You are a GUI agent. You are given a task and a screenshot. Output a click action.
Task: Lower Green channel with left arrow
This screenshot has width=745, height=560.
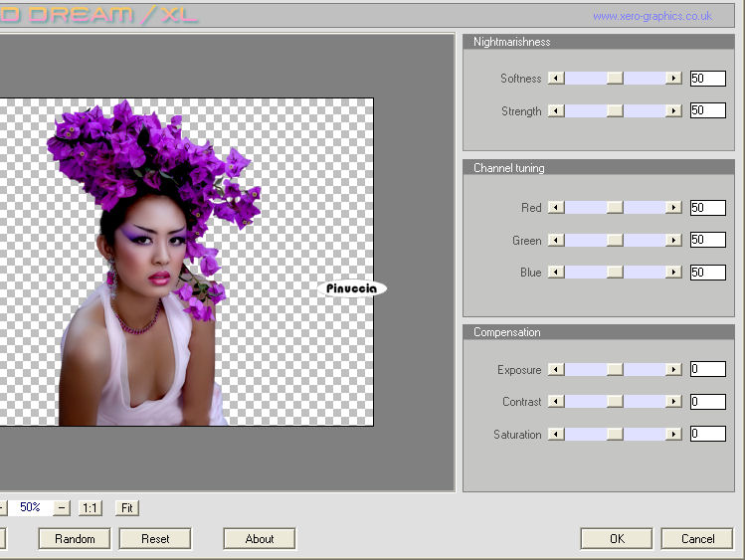pyautogui.click(x=556, y=240)
